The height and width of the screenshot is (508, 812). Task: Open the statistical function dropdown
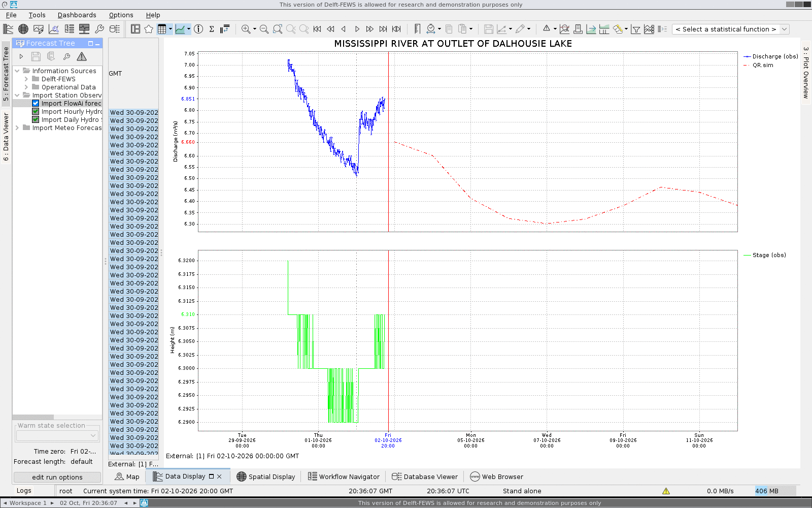(x=730, y=29)
